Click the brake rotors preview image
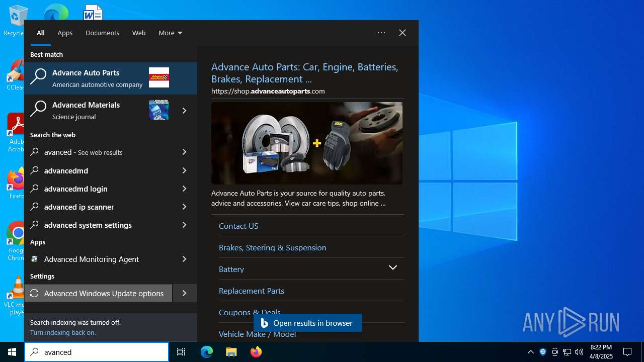Image resolution: width=644 pixels, height=362 pixels. (307, 143)
